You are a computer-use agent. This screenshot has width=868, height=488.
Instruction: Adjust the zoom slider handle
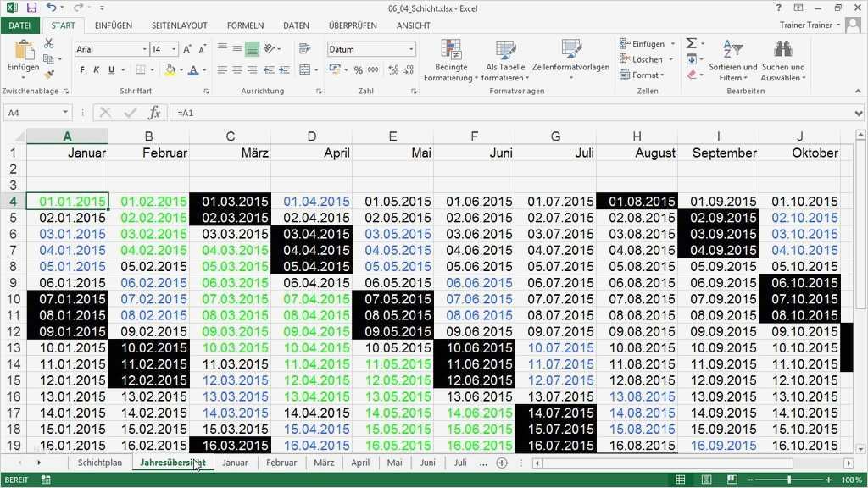tap(789, 480)
